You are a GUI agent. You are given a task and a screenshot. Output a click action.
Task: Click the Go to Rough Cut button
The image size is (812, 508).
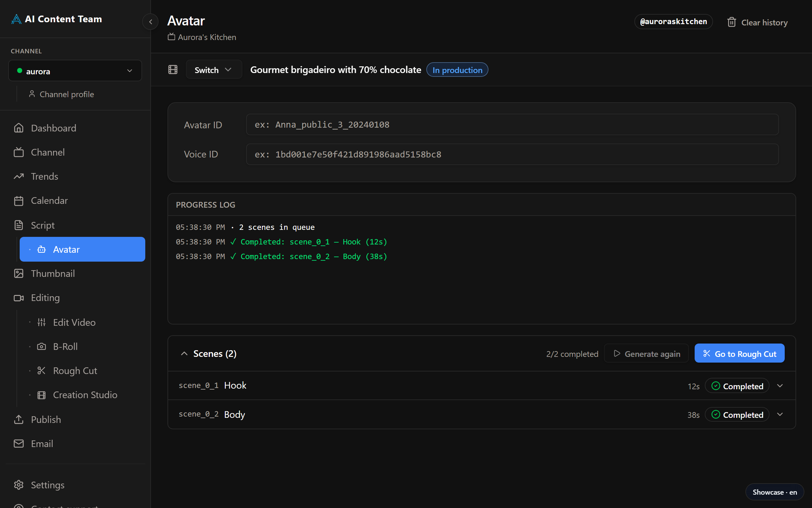pos(740,353)
